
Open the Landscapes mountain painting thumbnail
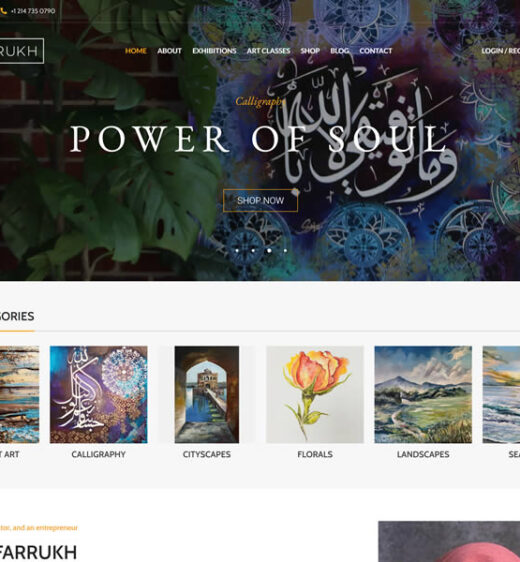[423, 394]
